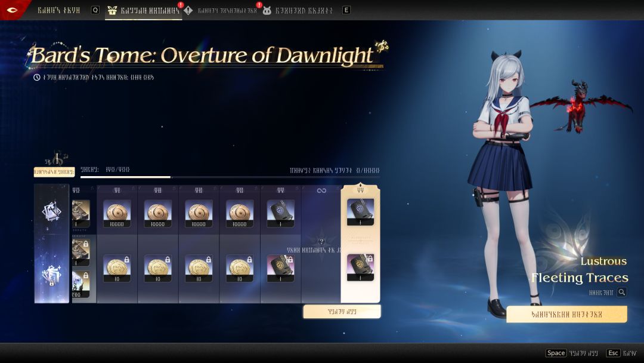Click the first locked premium gold coin
644x363 pixels.
coord(117,268)
